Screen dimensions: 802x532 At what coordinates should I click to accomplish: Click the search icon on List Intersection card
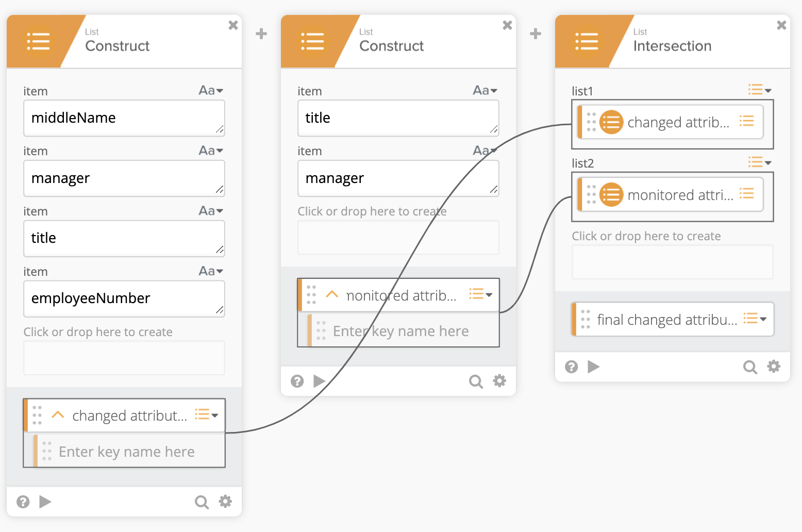click(x=749, y=367)
